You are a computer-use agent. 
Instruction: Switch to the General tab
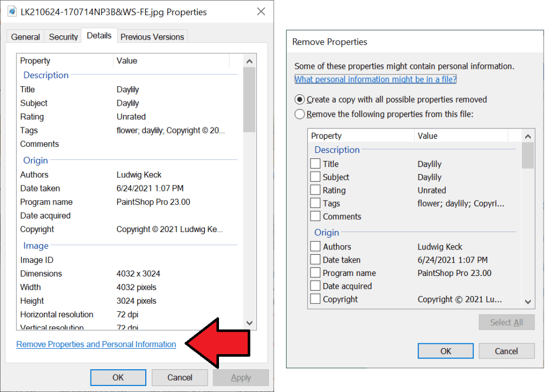point(25,37)
